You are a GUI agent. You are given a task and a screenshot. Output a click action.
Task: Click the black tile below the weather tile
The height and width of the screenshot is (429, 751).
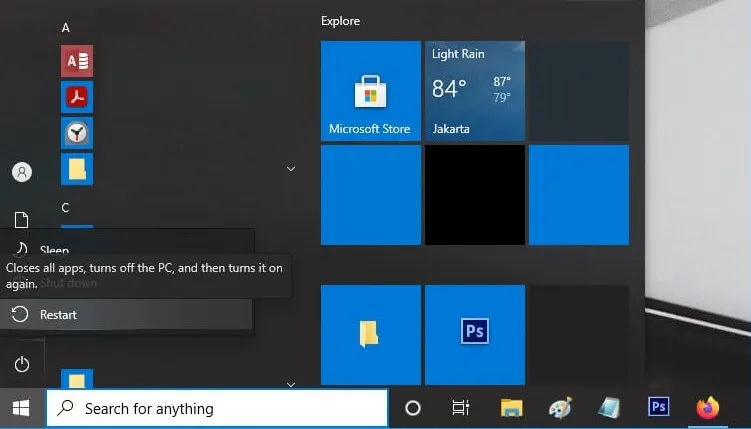(x=475, y=195)
